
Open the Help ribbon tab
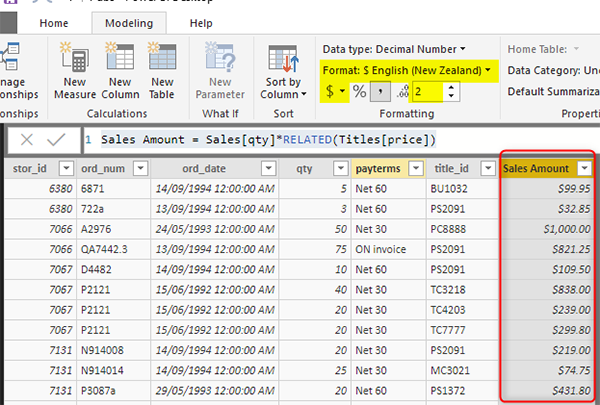[201, 22]
